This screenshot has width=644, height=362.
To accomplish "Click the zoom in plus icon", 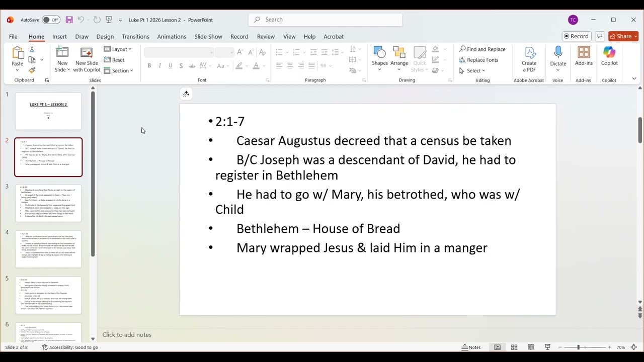I will (609, 347).
